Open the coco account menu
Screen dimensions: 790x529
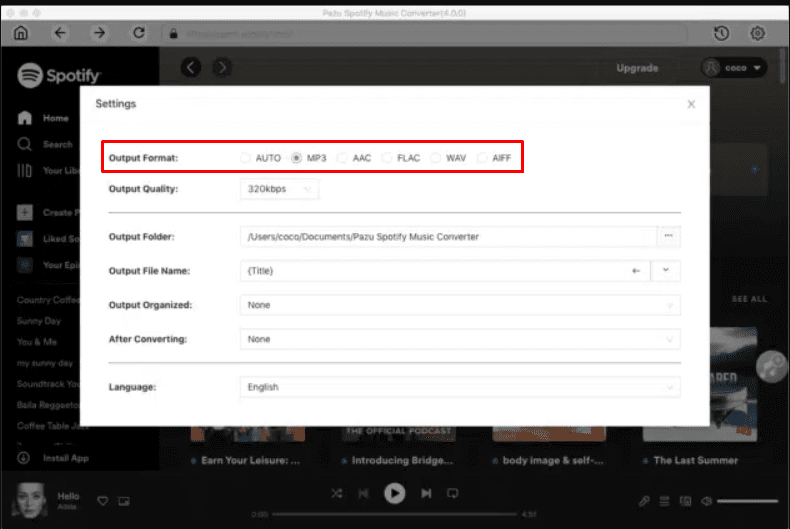point(734,68)
